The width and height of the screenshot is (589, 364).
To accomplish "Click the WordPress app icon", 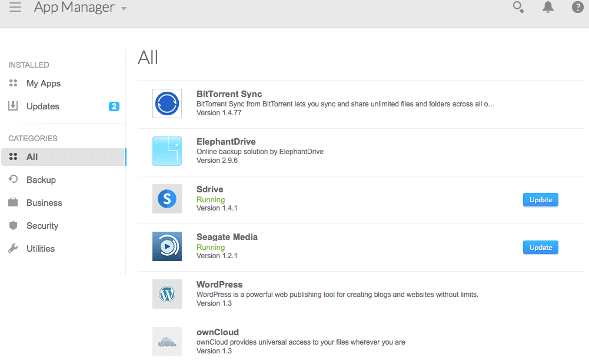I will (x=167, y=294).
